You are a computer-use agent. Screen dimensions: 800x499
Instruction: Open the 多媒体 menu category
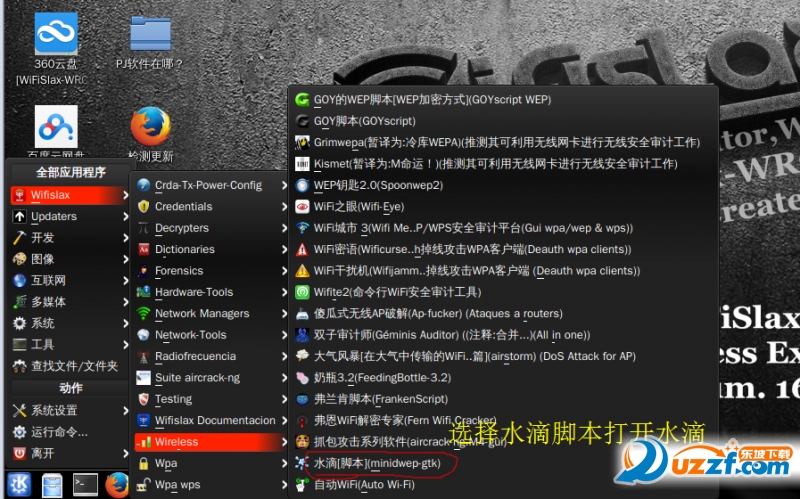tap(69, 302)
